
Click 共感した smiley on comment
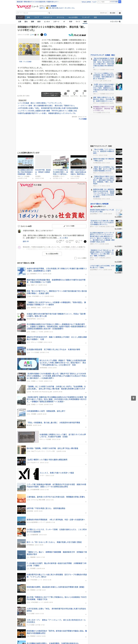[57, 241]
